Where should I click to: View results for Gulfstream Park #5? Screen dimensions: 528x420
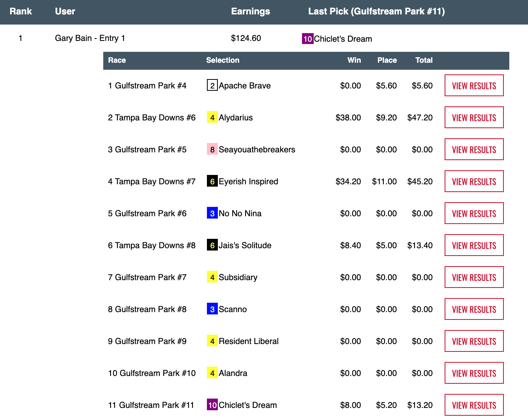click(x=474, y=150)
